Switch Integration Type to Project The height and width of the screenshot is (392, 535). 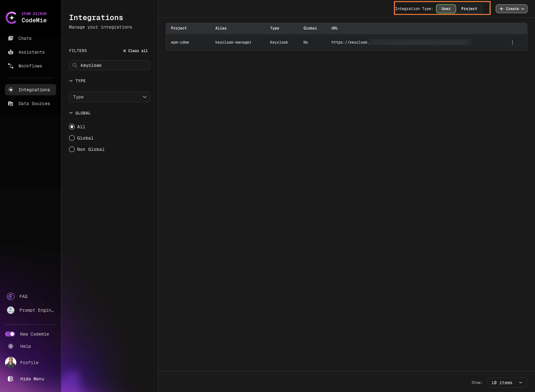469,8
